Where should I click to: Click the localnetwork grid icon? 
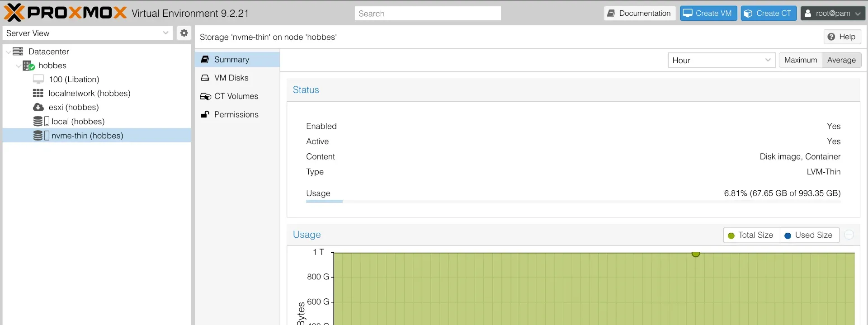[x=38, y=93]
